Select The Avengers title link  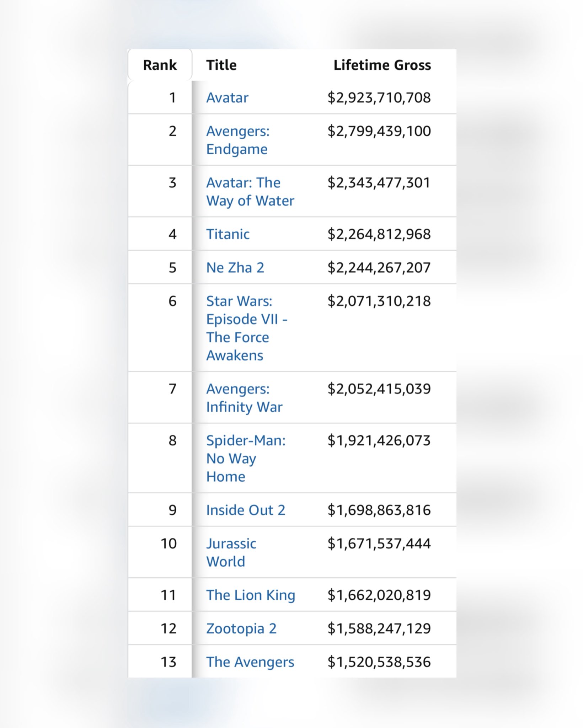[x=250, y=662]
